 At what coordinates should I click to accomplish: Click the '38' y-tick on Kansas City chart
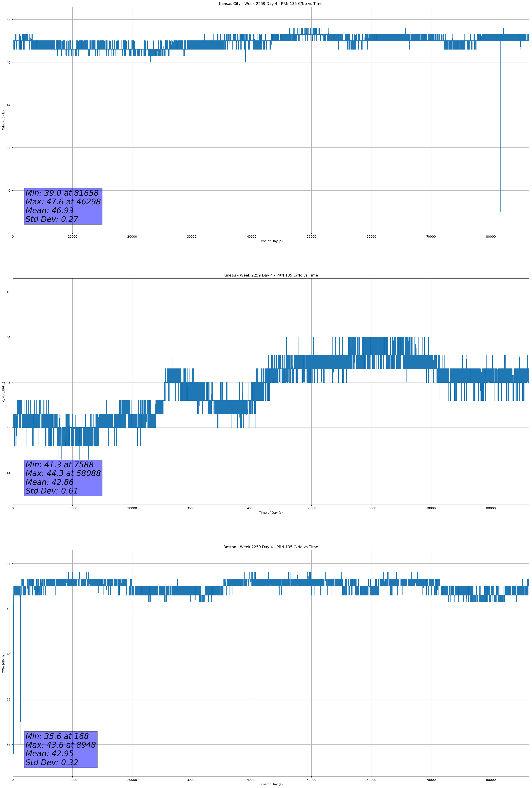[x=8, y=233]
